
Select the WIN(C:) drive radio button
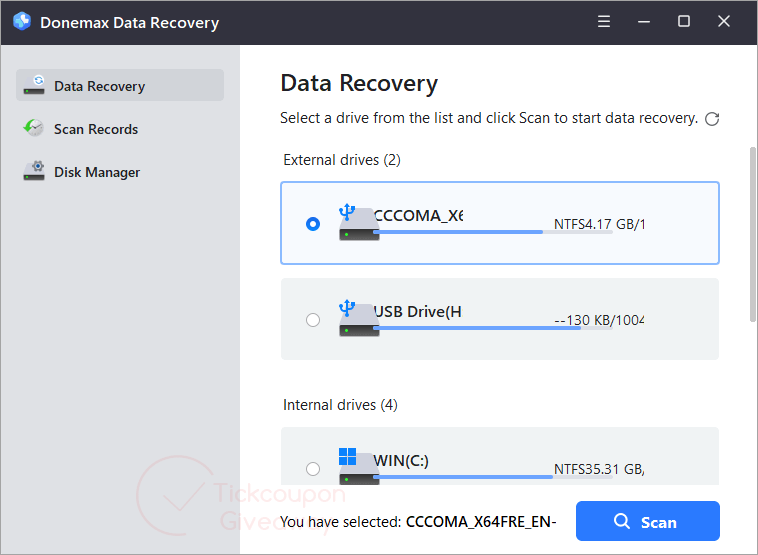click(313, 468)
